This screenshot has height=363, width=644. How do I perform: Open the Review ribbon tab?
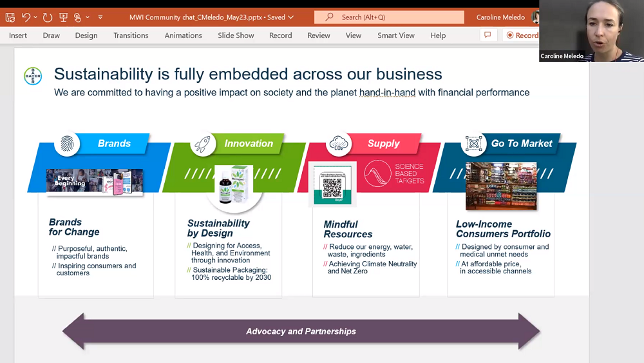click(319, 35)
